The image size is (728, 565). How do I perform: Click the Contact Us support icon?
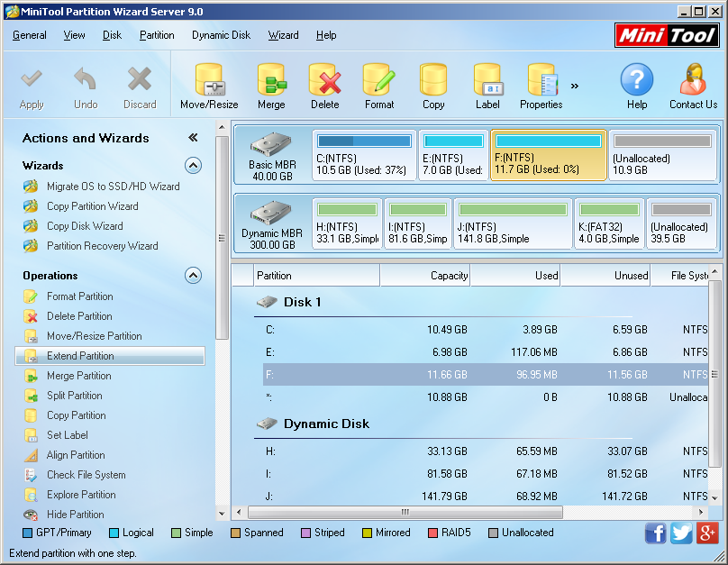pyautogui.click(x=693, y=87)
